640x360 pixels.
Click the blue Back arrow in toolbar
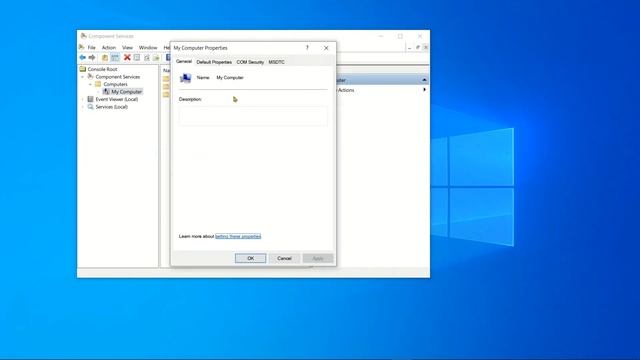[82, 58]
